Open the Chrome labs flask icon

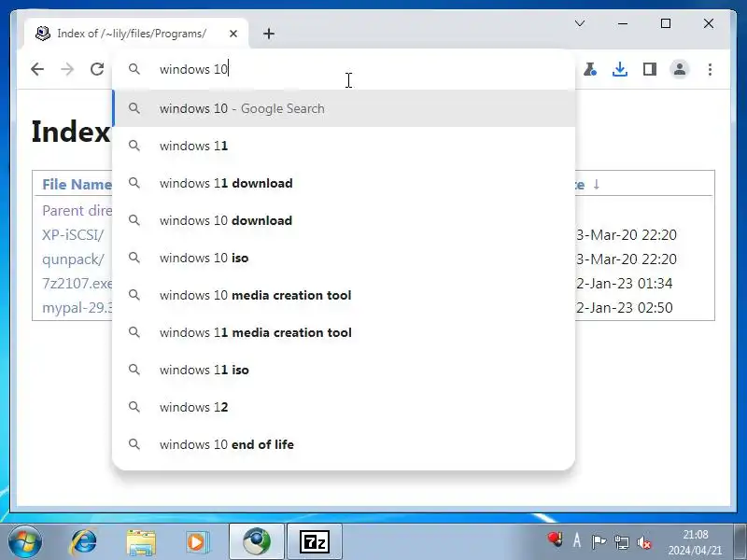[x=590, y=69]
